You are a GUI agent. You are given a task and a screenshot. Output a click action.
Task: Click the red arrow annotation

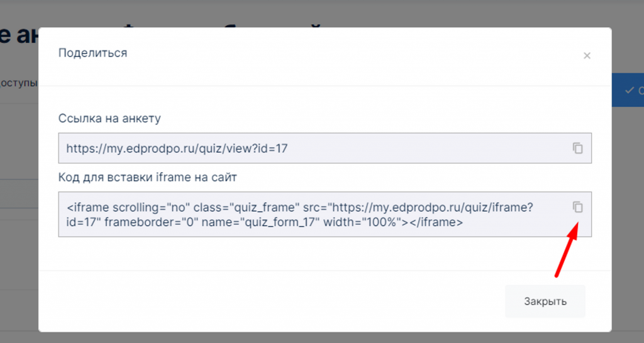(567, 250)
